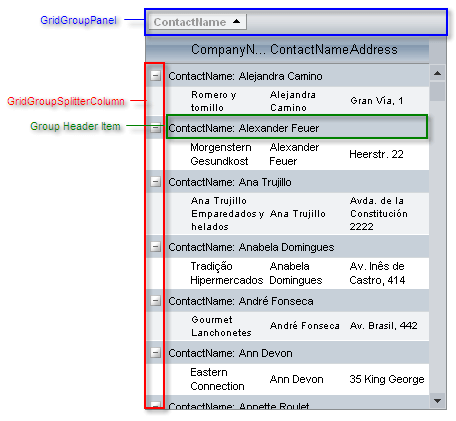Click the 'Tradição Hipermercados' company cell

point(228,273)
